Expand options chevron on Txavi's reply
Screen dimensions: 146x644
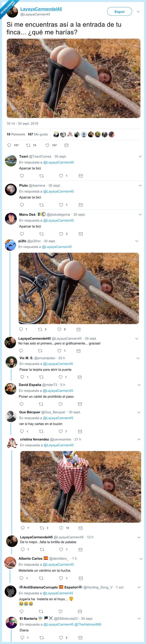140,156
